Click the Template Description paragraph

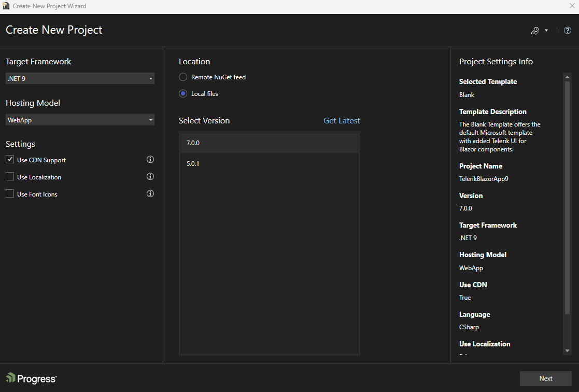[499, 137]
